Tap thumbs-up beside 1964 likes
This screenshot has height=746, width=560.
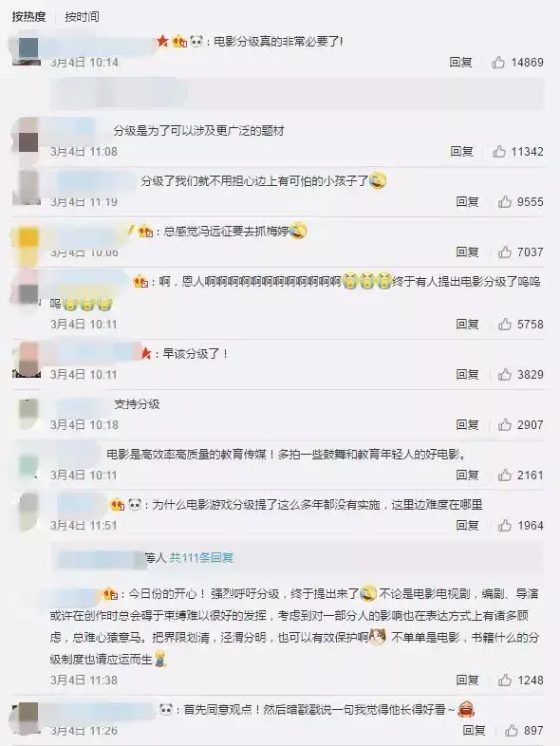coord(504,525)
